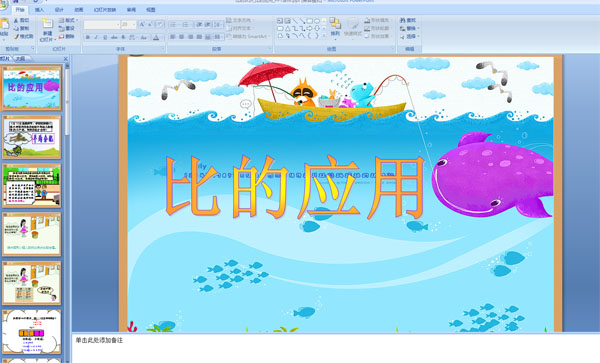Open the Insert (插入) ribbon tab
The width and height of the screenshot is (600, 363).
[x=39, y=10]
